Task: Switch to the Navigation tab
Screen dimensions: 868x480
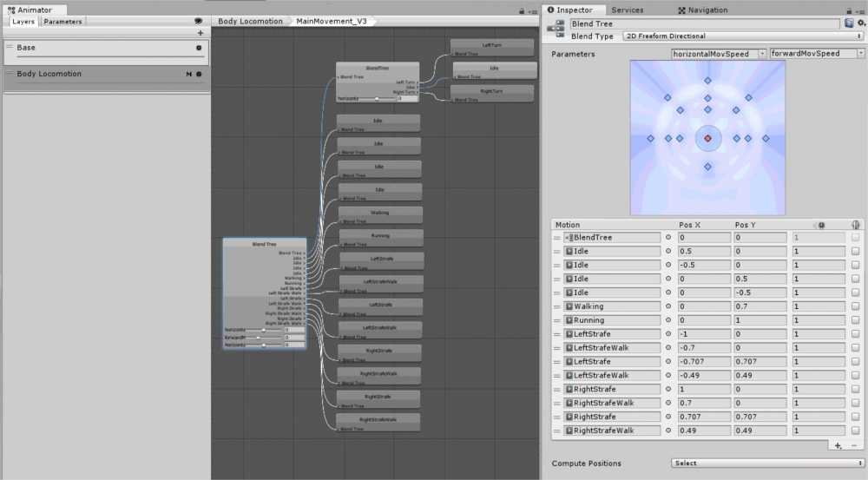Action: [x=703, y=10]
